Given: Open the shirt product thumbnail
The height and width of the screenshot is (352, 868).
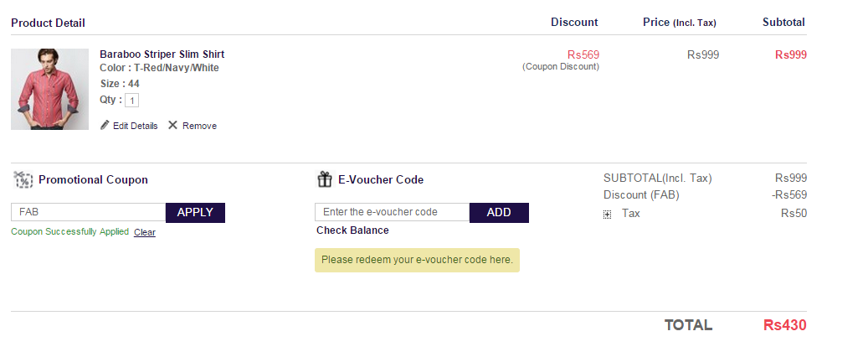Looking at the screenshot, I should tap(50, 89).
